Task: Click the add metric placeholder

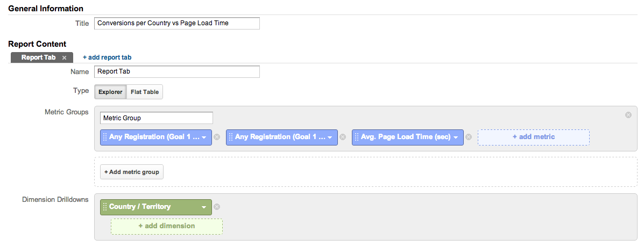Action: click(533, 137)
